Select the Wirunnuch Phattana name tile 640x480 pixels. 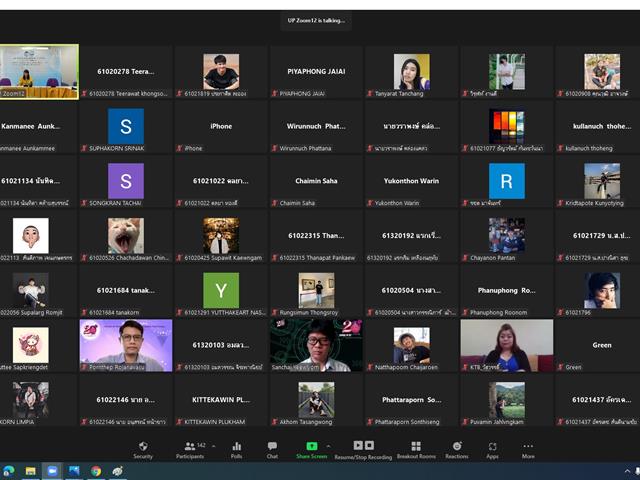316,127
